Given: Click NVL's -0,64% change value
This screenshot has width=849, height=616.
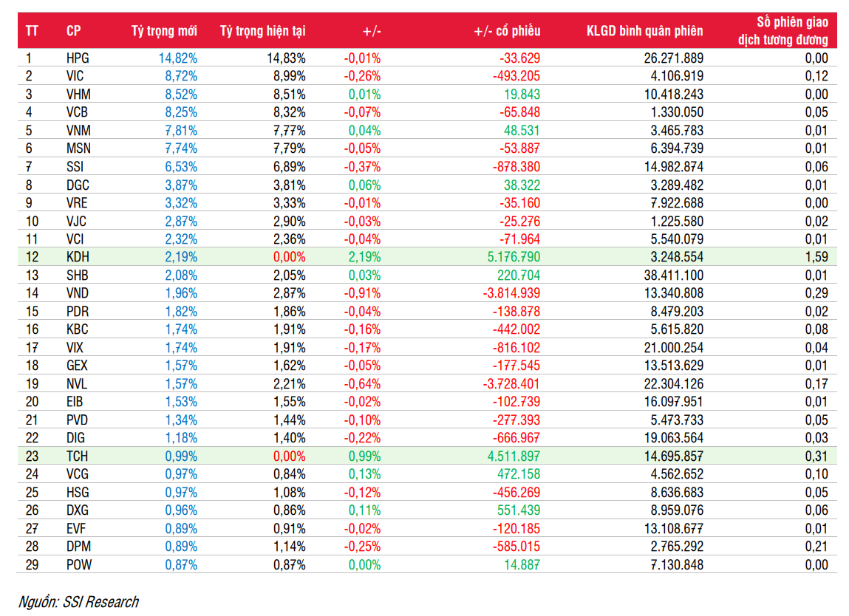Looking at the screenshot, I should tap(362, 384).
